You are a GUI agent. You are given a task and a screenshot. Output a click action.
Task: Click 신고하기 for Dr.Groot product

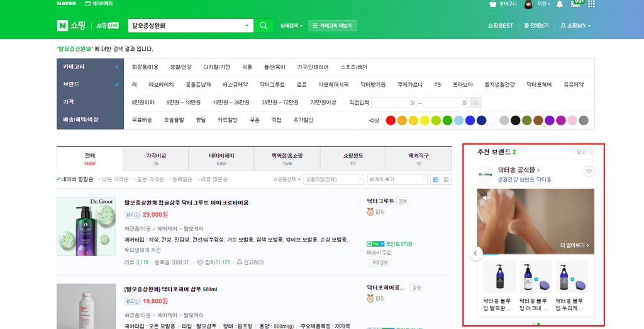250,262
